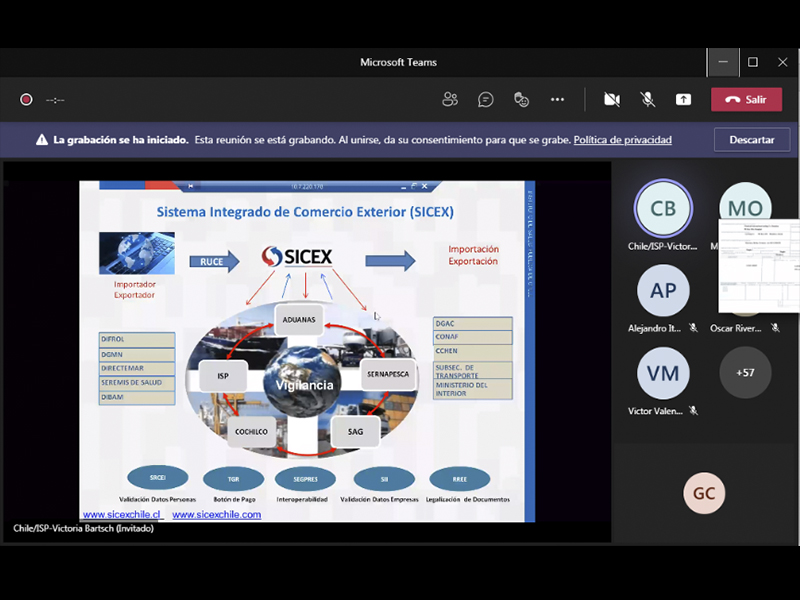
Task: Close the remote session bar in slide
Action: tap(424, 186)
